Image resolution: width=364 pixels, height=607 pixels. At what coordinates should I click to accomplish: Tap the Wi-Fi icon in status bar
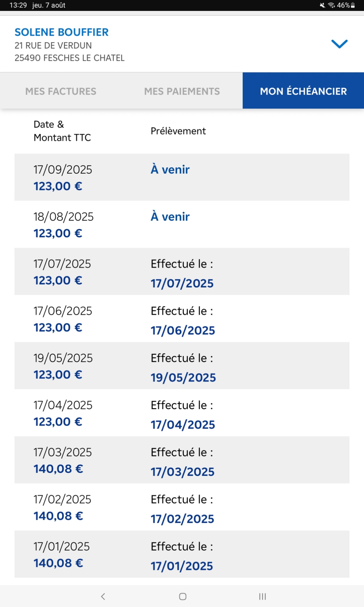(x=331, y=5)
